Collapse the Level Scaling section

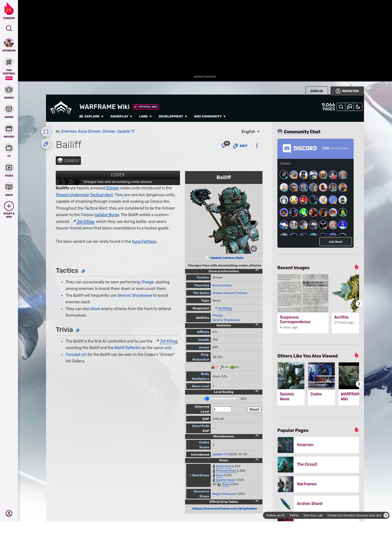point(257,391)
